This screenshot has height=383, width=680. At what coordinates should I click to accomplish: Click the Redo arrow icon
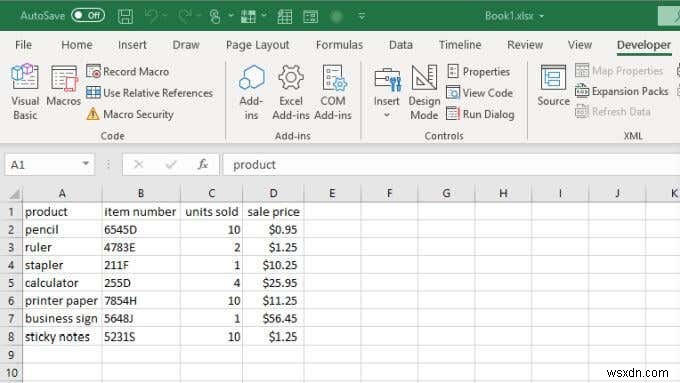coord(185,16)
